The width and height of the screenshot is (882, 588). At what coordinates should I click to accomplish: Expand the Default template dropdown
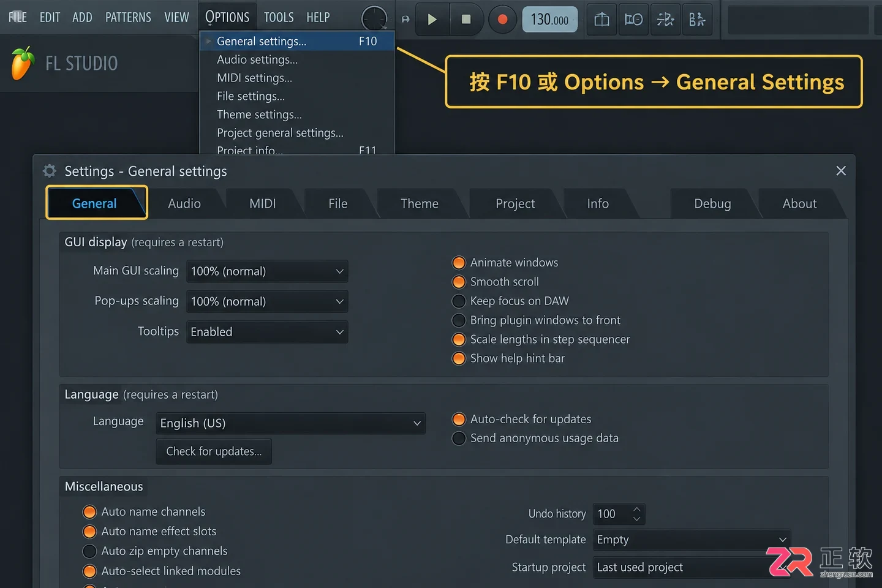692,540
